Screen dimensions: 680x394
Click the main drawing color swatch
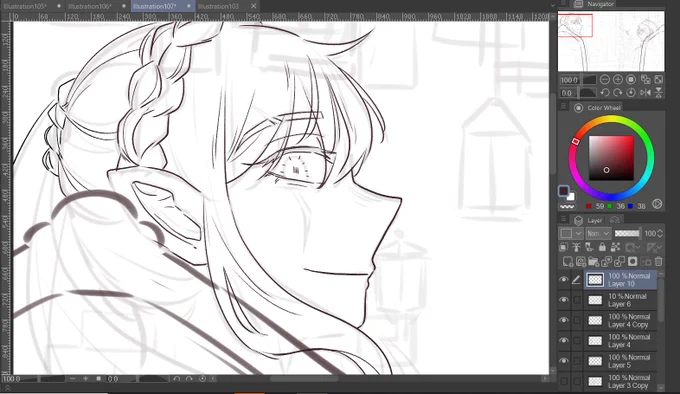563,191
